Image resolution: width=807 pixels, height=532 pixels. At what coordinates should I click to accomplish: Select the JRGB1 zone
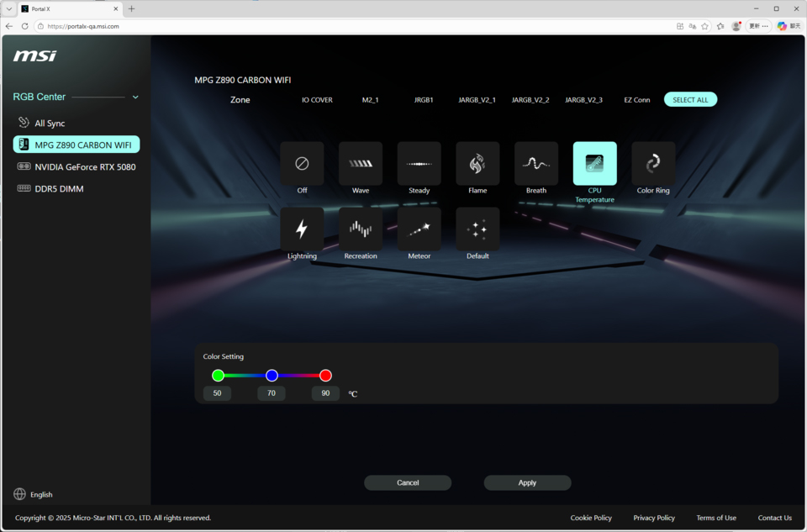[424, 100]
